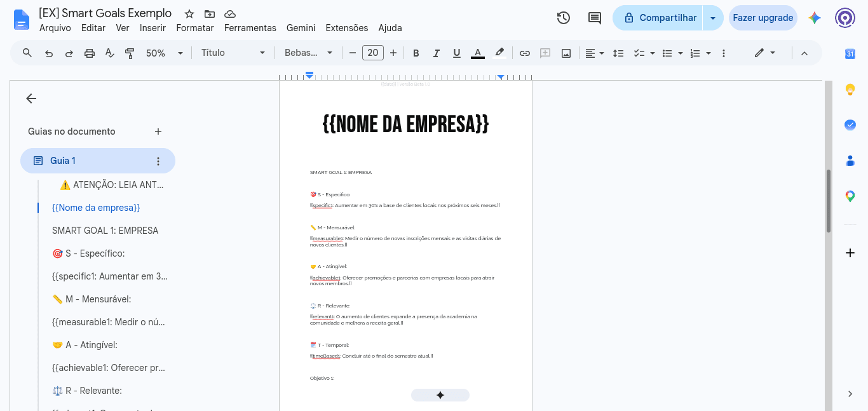Click the insert image icon
Viewport: 868px width, 411px height.
[x=566, y=53]
